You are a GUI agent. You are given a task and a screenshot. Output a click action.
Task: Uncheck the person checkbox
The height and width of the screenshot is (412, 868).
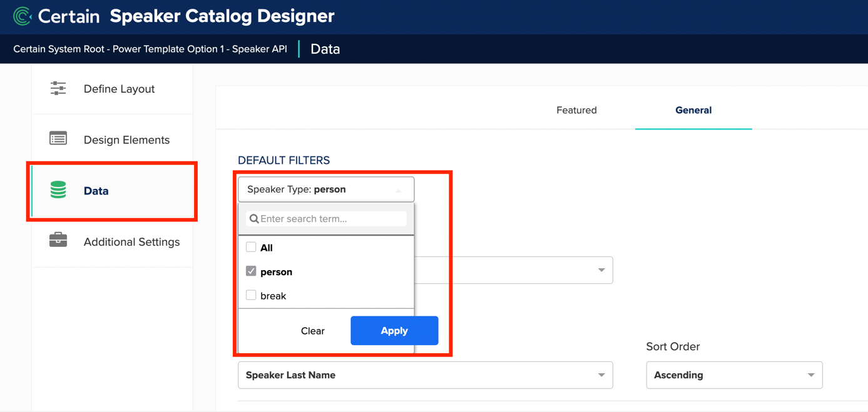tap(251, 271)
